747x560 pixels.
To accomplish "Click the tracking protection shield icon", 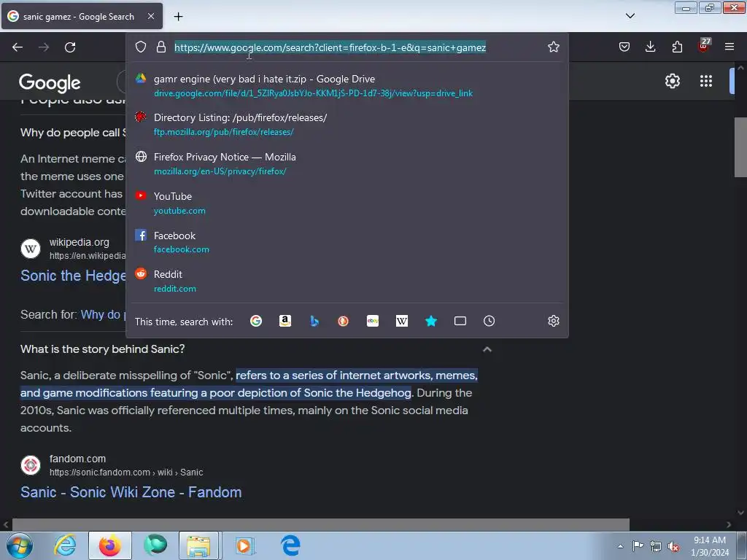I will [x=141, y=47].
